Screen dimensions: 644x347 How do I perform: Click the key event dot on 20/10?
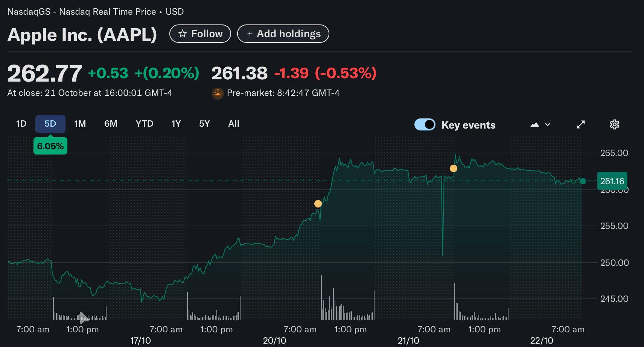coord(318,204)
